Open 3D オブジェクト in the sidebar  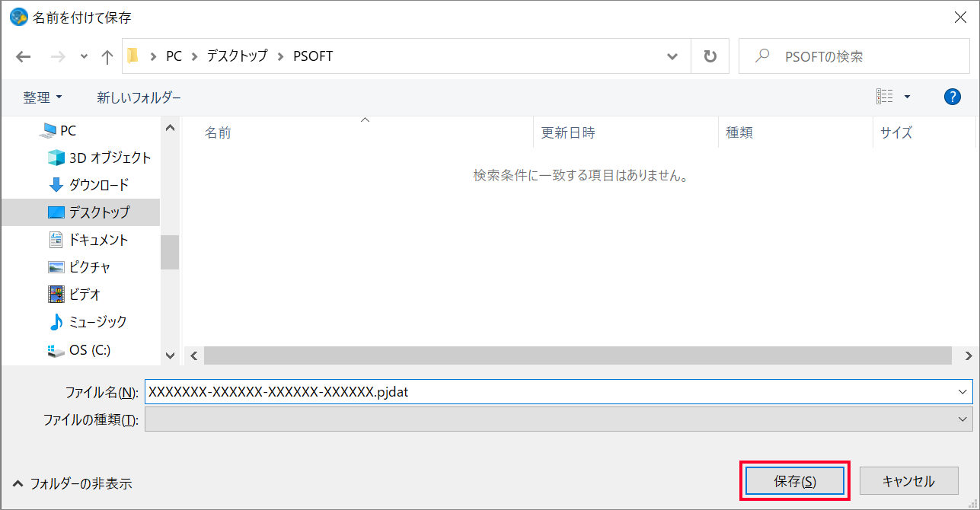110,158
